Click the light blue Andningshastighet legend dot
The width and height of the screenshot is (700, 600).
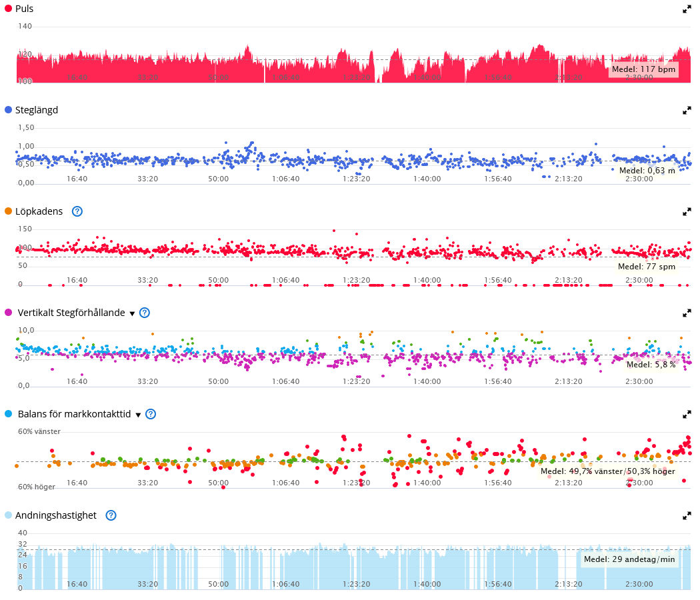pos(8,515)
